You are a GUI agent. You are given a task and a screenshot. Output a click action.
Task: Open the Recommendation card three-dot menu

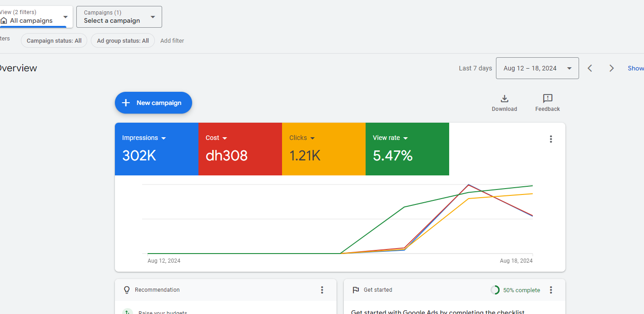click(x=322, y=290)
